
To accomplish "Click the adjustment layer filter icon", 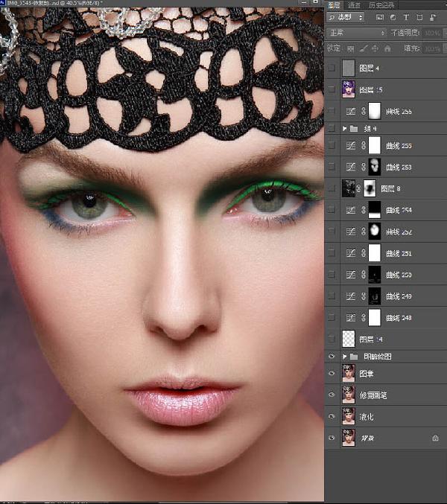I will pyautogui.click(x=393, y=16).
